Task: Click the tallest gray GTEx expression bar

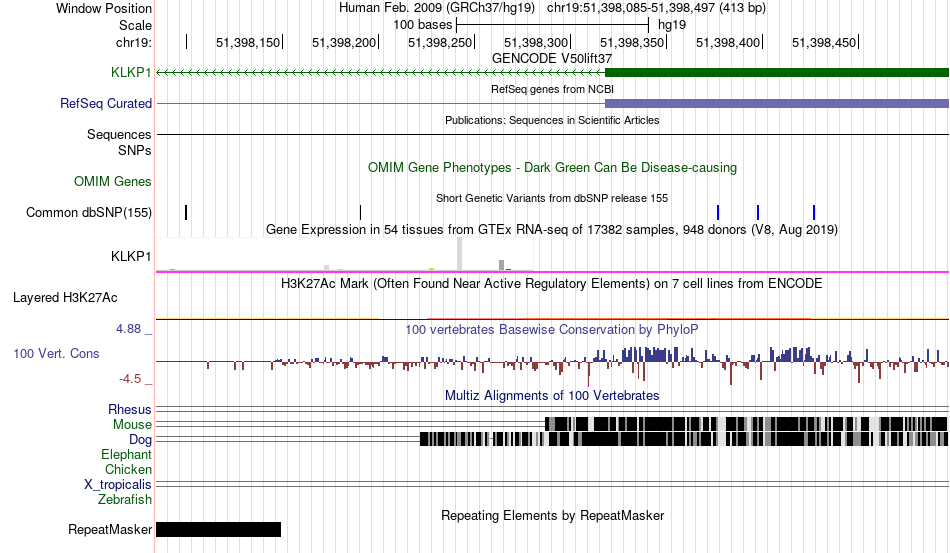Action: tap(459, 254)
